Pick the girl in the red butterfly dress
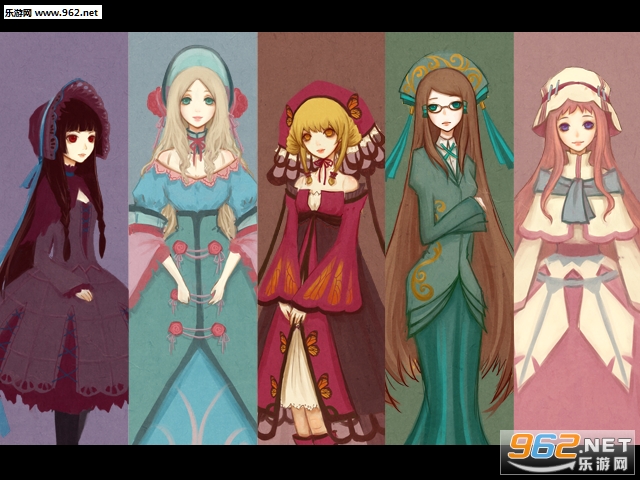This screenshot has width=640, height=480. click(x=318, y=250)
